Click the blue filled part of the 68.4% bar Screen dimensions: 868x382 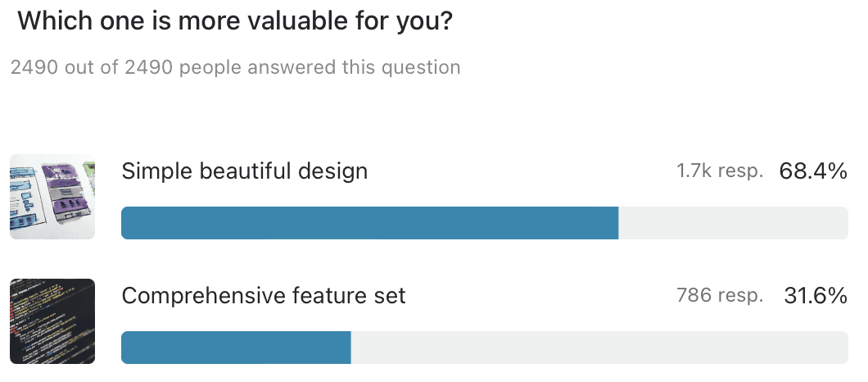(368, 223)
